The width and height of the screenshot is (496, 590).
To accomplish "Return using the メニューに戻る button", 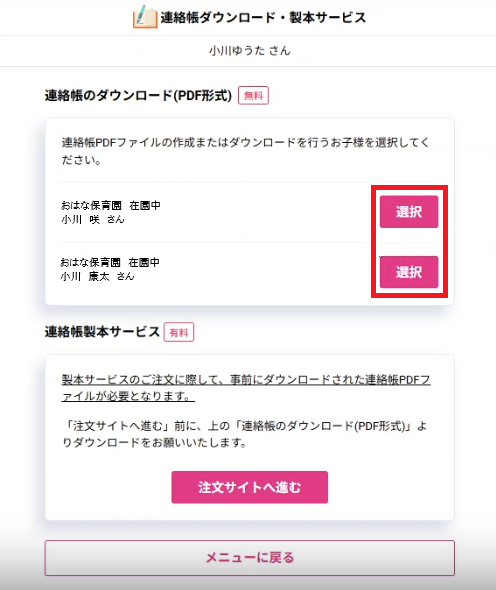I will (250, 558).
